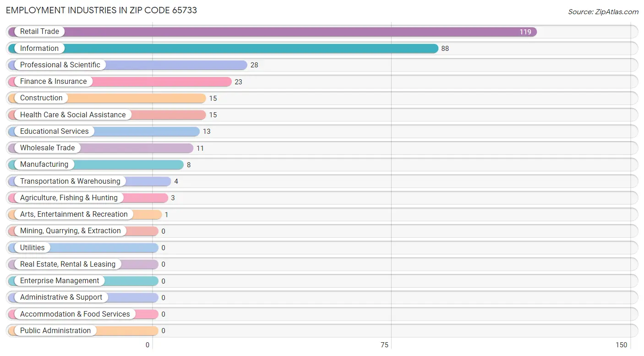Select Arts, Entertainment & Recreation label
Screen dimensions: 644x356
pyautogui.click(x=74, y=214)
